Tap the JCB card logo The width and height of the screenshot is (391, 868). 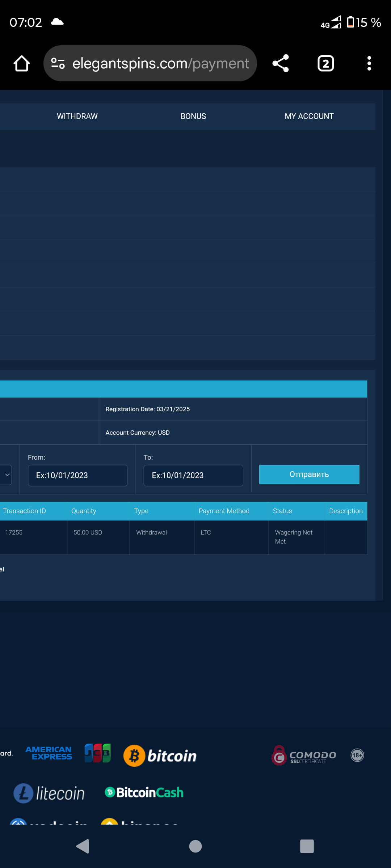[x=97, y=753]
